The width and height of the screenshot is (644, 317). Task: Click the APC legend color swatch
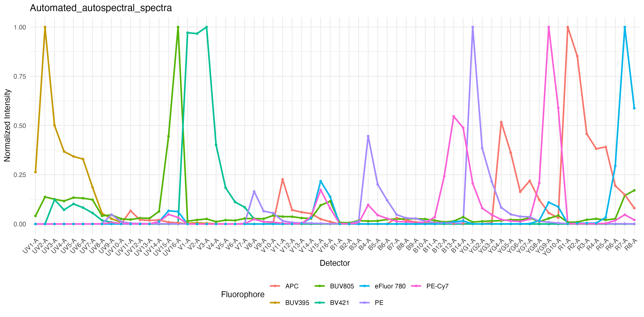275,286
